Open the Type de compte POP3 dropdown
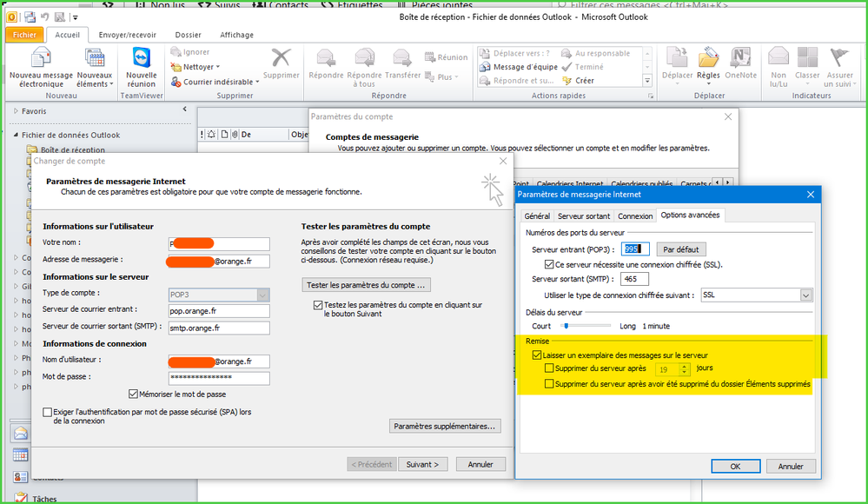868x504 pixels. pyautogui.click(x=263, y=295)
